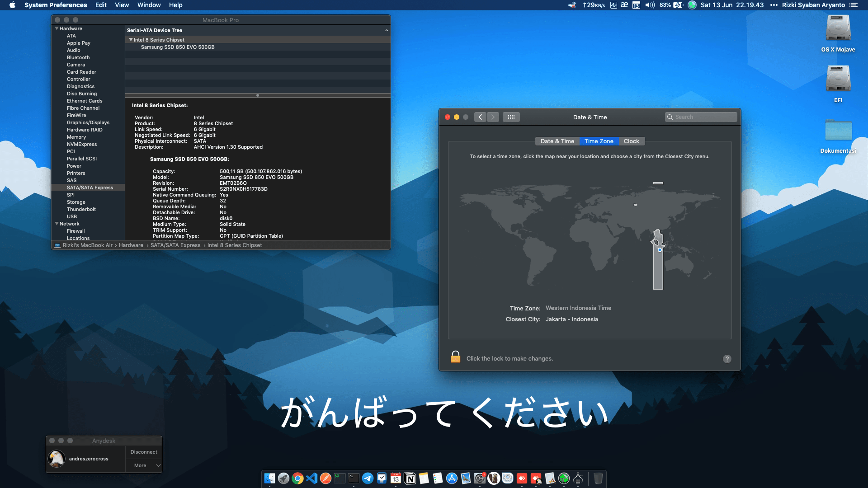This screenshot has height=488, width=868.
Task: Click inside the Date & Time search field
Action: [x=701, y=117]
